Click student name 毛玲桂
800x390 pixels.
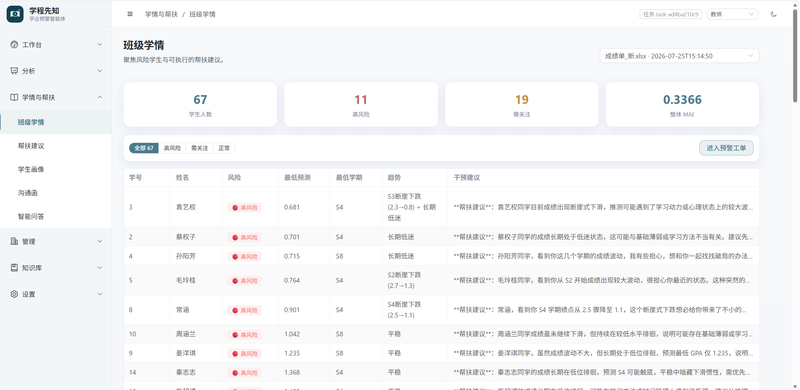[x=186, y=280]
